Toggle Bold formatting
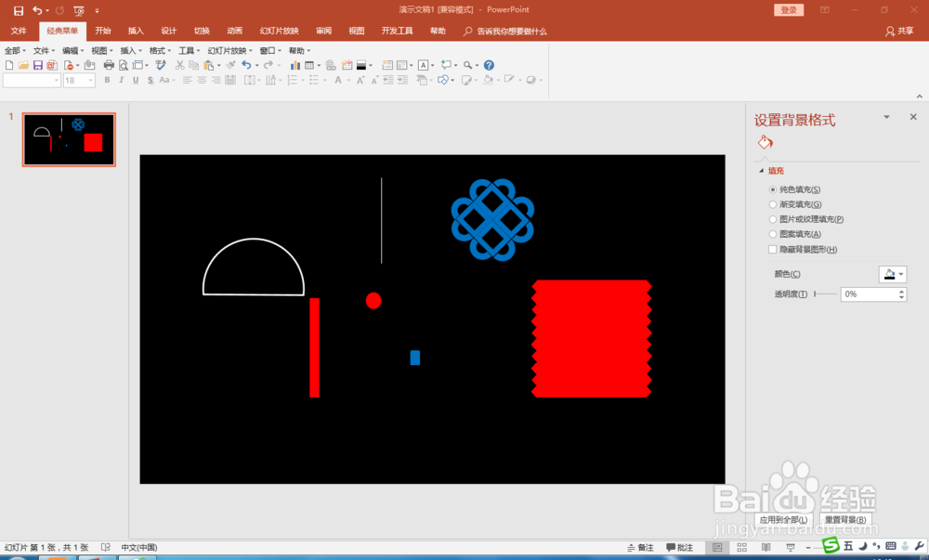Image resolution: width=929 pixels, height=560 pixels. tap(107, 80)
